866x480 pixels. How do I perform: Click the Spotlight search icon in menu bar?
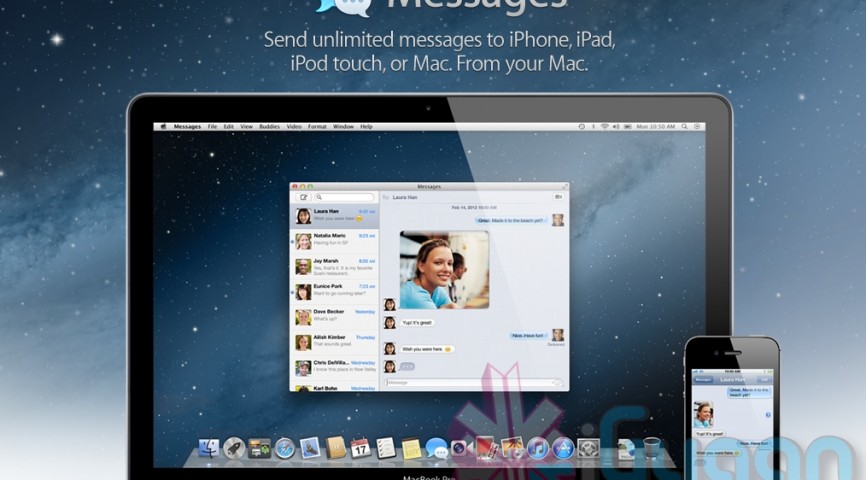684,127
